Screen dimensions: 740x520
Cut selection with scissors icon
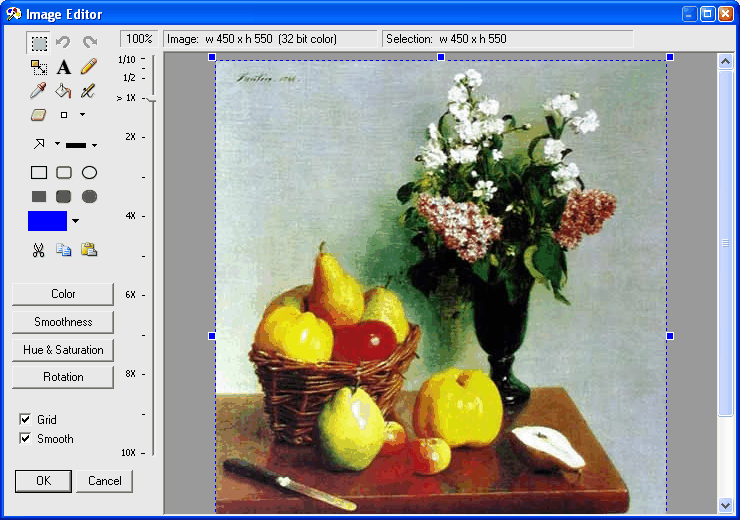[39, 250]
